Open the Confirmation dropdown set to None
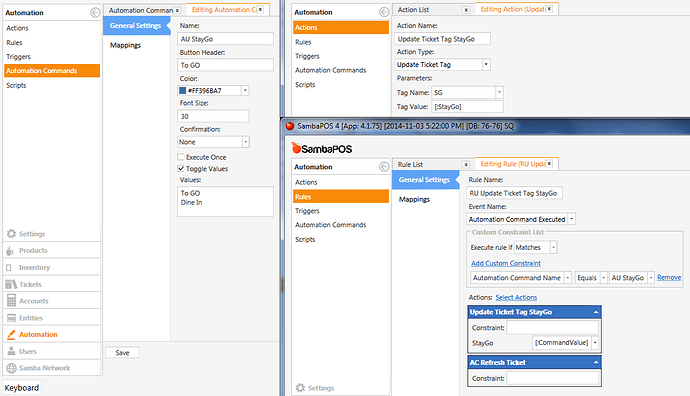 [x=246, y=142]
